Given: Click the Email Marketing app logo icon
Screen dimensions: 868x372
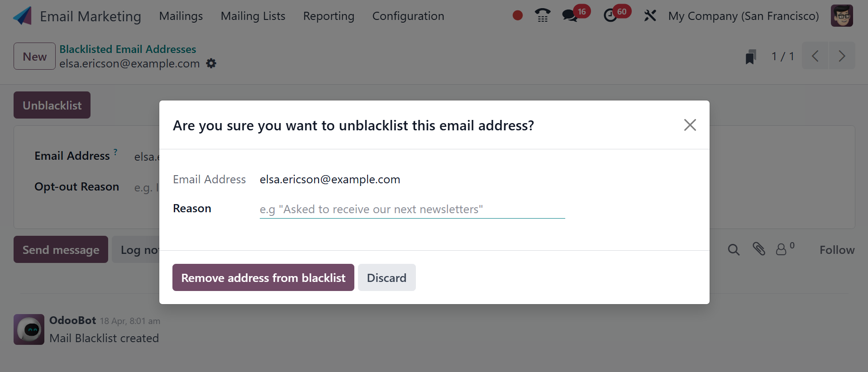Looking at the screenshot, I should pos(23,16).
